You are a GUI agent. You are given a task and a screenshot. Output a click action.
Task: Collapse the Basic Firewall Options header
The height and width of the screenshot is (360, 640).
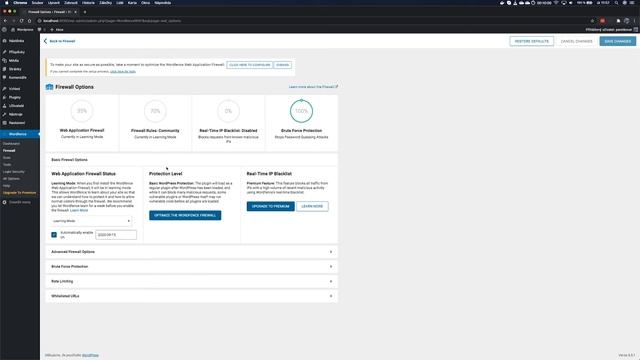pyautogui.click(x=191, y=160)
